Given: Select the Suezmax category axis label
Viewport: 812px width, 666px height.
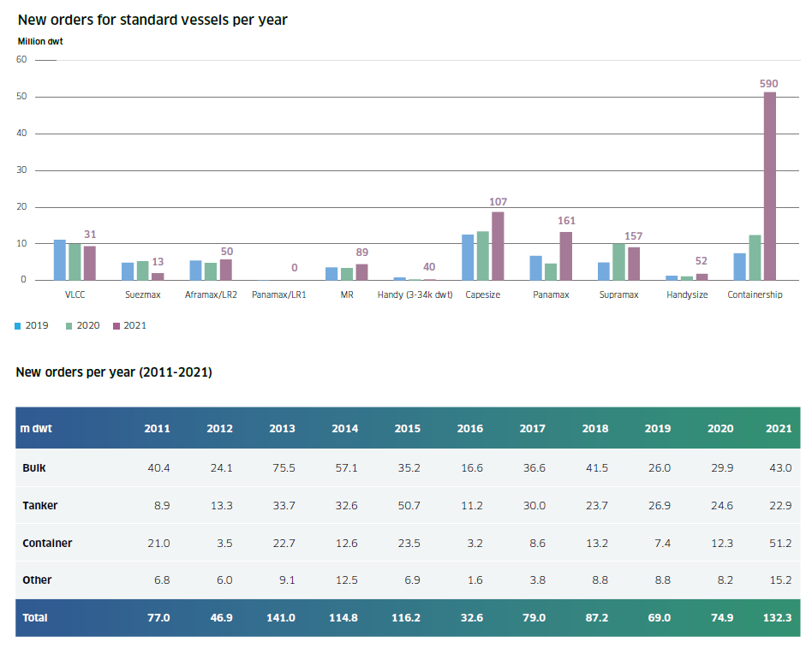Looking at the screenshot, I should click(x=142, y=294).
